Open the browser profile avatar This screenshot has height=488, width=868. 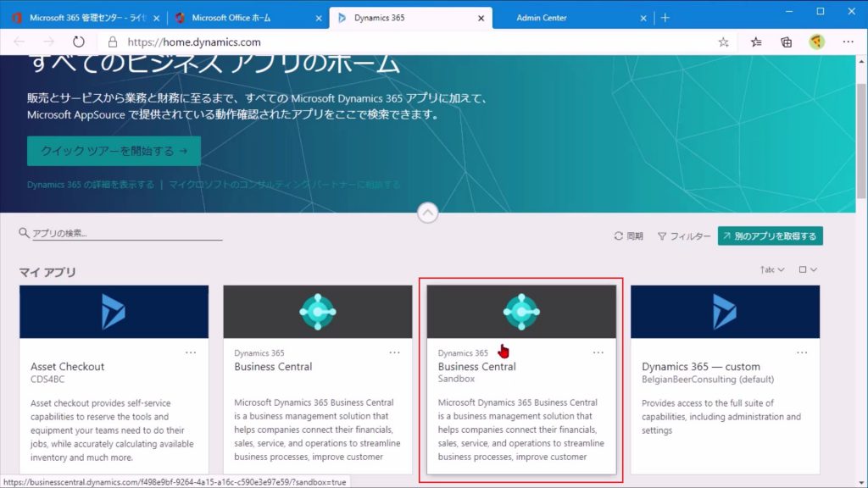click(816, 42)
